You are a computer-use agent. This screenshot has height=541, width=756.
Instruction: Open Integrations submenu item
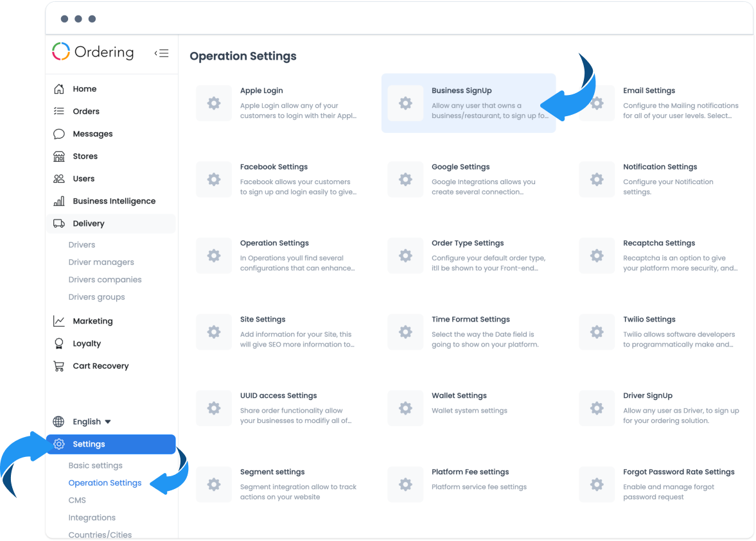pyautogui.click(x=92, y=517)
